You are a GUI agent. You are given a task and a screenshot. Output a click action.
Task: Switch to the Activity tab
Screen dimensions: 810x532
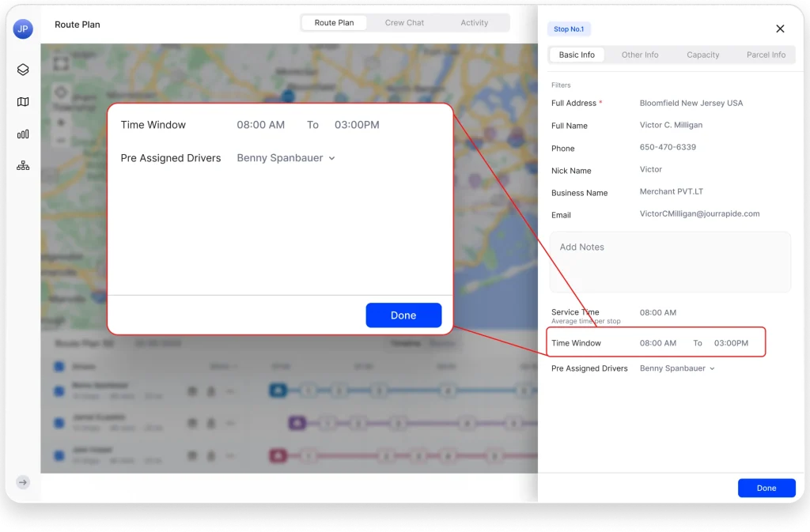475,23
